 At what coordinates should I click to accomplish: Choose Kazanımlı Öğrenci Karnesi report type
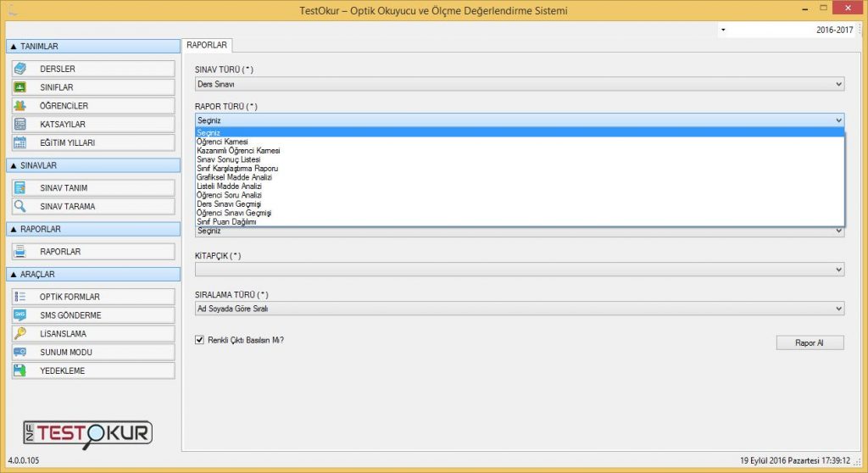[x=520, y=150]
